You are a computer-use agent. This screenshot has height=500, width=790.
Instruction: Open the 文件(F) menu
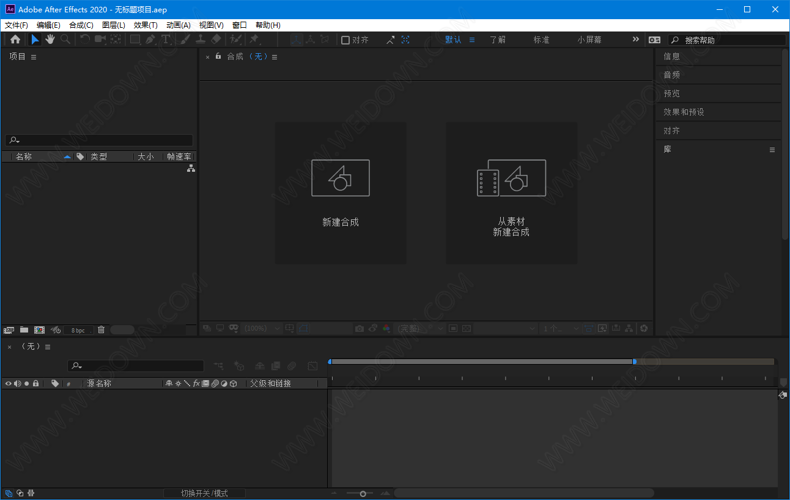click(x=17, y=25)
